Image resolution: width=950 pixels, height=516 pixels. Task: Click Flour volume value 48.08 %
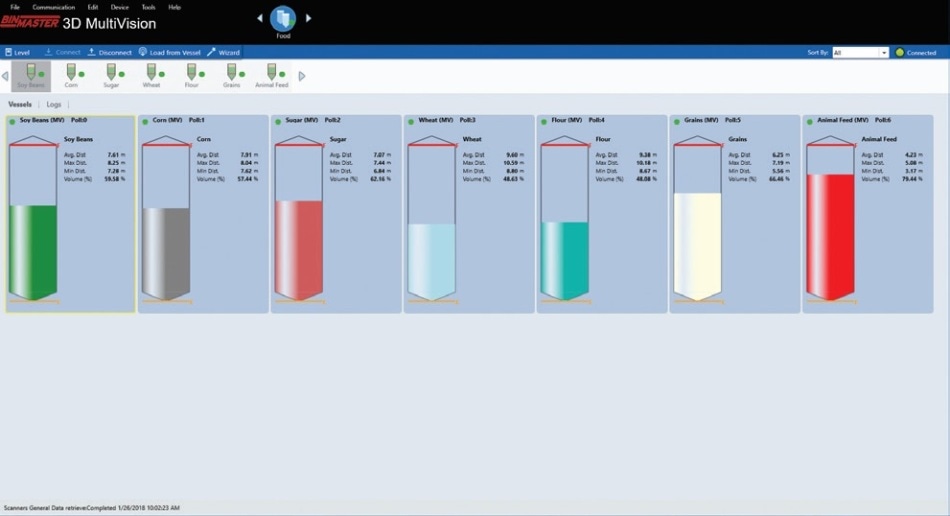(646, 179)
